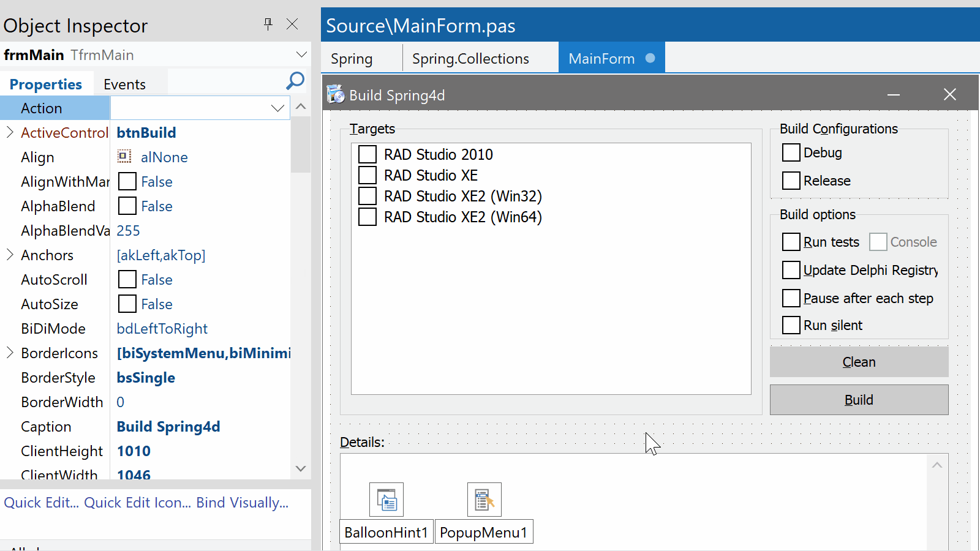Expand the Anchors property

coord(10,255)
